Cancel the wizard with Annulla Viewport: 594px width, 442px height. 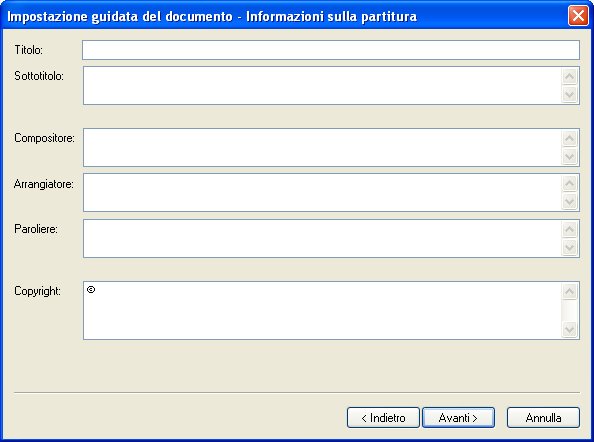(543, 418)
